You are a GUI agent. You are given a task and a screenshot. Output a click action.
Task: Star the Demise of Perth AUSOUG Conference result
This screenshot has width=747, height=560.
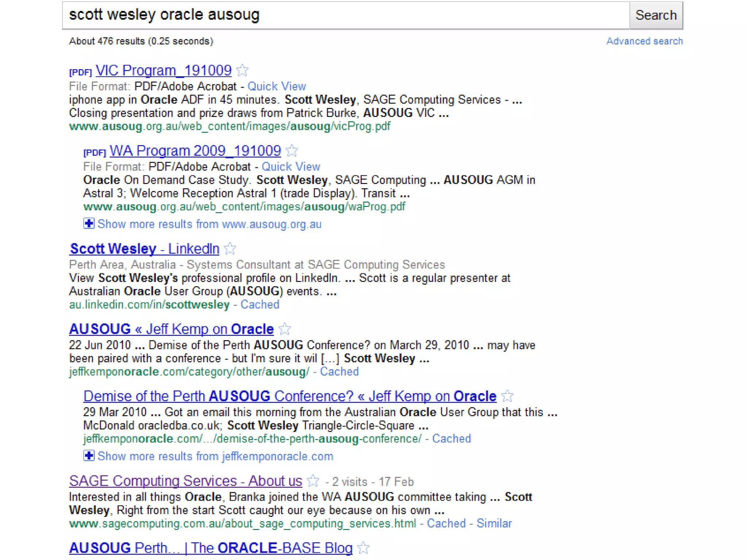click(x=507, y=396)
